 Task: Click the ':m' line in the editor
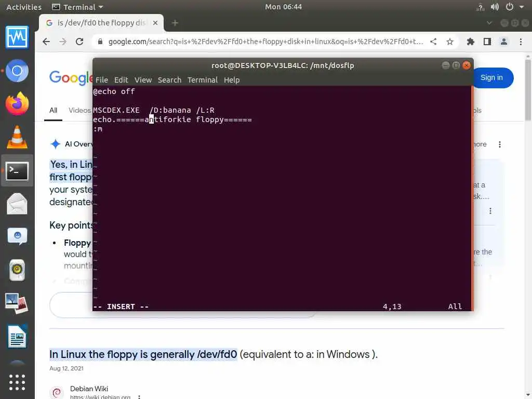pos(98,129)
